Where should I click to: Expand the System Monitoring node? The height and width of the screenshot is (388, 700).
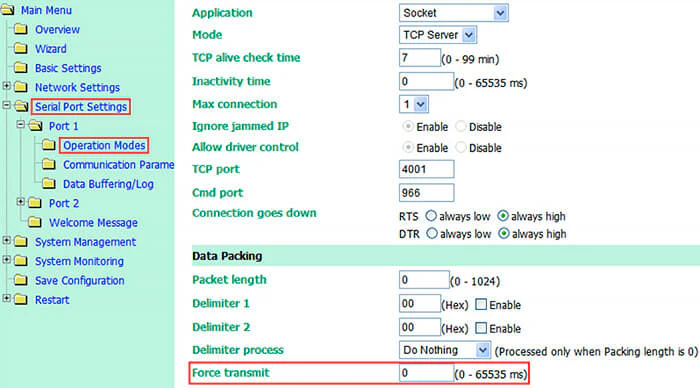point(6,259)
